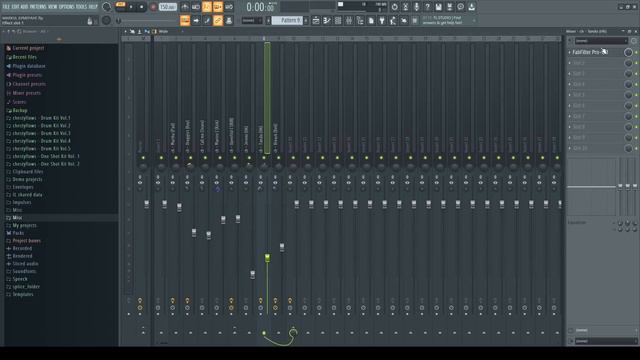The width and height of the screenshot is (640, 360).
Task: Click the highlighted keyboard icon on the second toolbar row
Action: pos(185,20)
